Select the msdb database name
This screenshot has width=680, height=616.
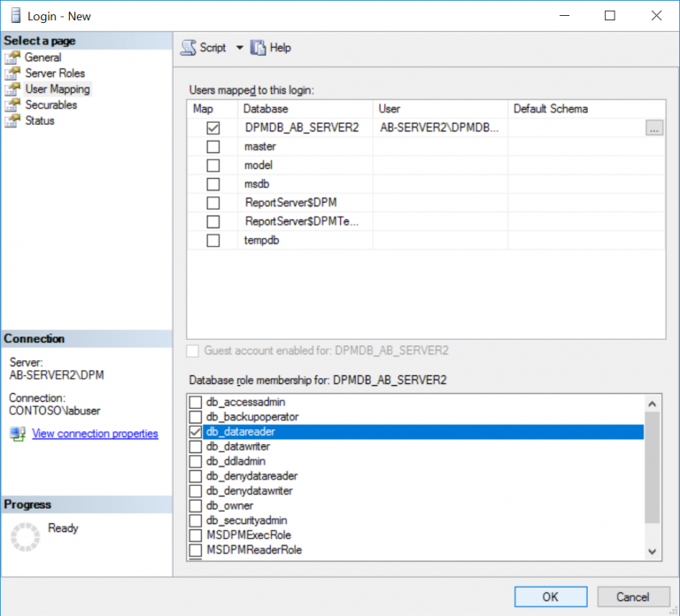(257, 184)
